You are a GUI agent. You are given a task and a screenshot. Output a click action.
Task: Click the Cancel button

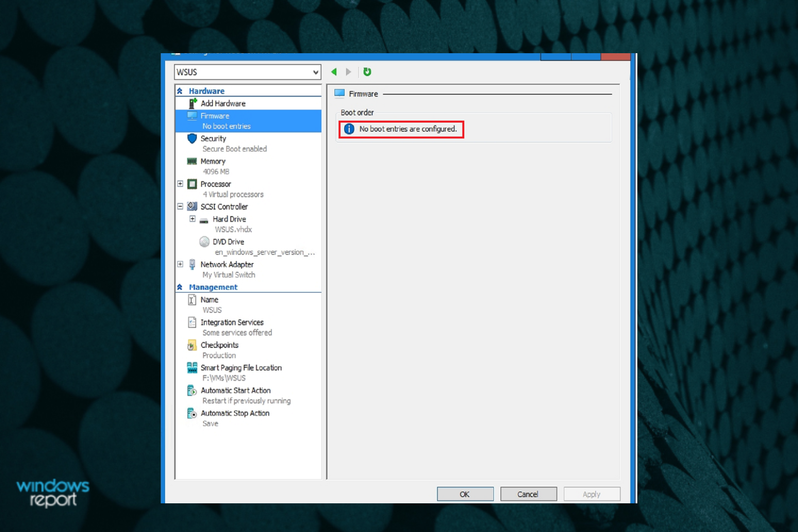tap(528, 494)
